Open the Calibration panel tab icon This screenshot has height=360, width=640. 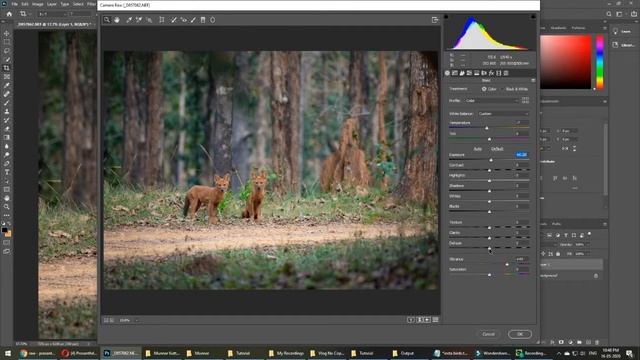point(499,73)
